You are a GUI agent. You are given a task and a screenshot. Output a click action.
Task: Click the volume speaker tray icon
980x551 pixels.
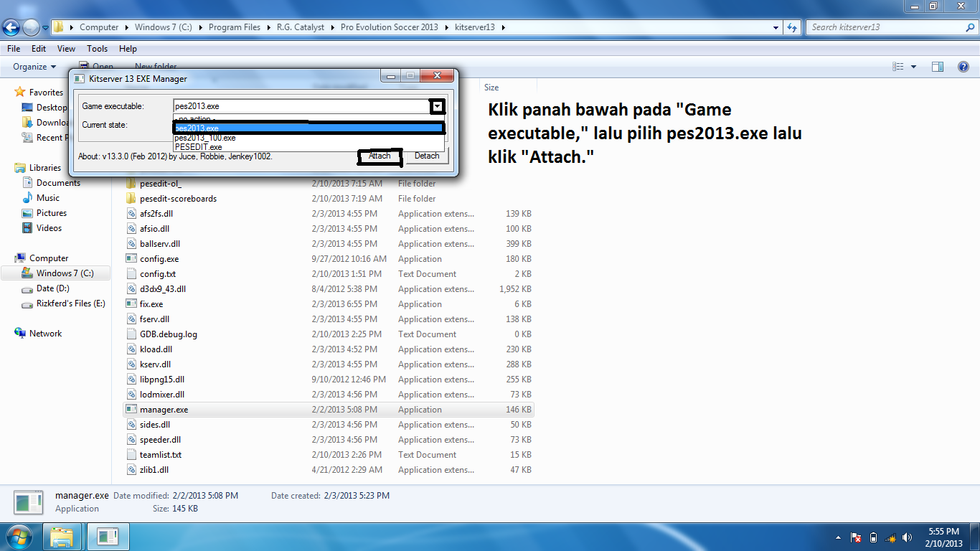click(x=908, y=537)
